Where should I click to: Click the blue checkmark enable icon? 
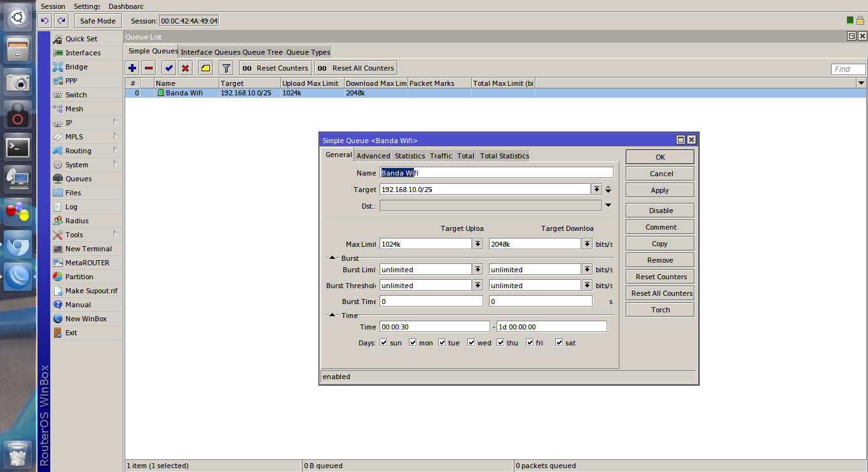[169, 68]
